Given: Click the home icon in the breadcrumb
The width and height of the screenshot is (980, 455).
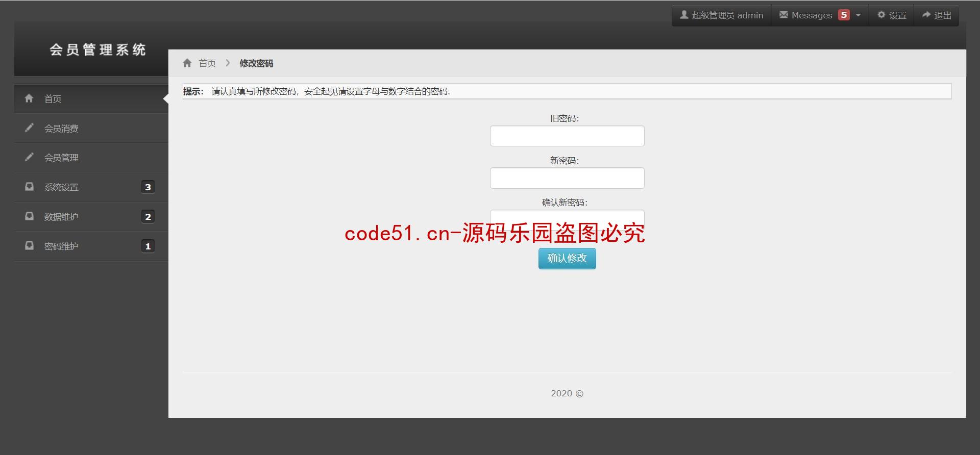Looking at the screenshot, I should coord(187,63).
